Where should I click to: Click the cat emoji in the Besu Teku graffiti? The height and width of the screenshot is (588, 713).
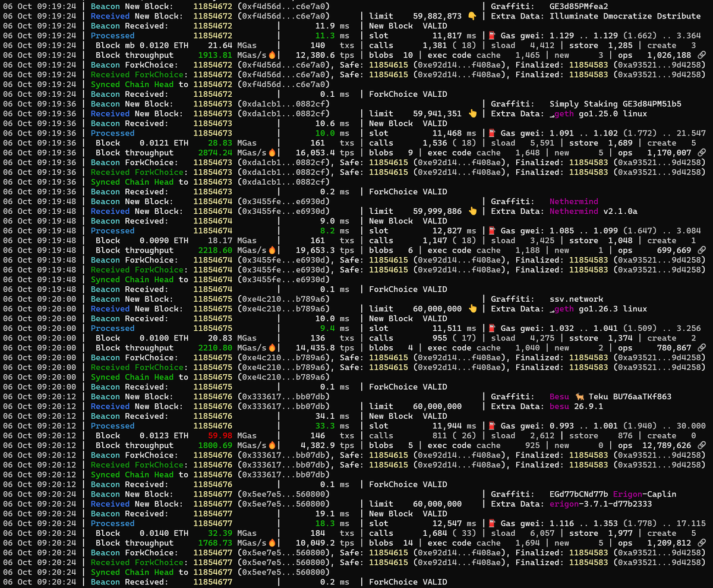click(581, 397)
